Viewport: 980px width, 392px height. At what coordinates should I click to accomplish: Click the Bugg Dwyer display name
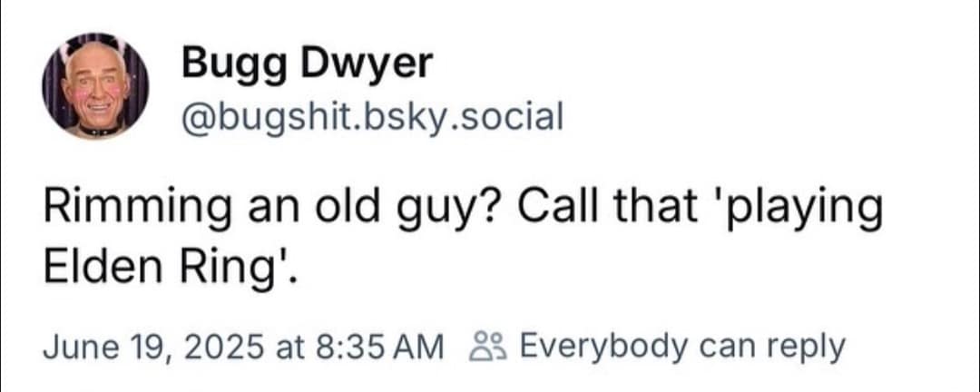coord(308,64)
